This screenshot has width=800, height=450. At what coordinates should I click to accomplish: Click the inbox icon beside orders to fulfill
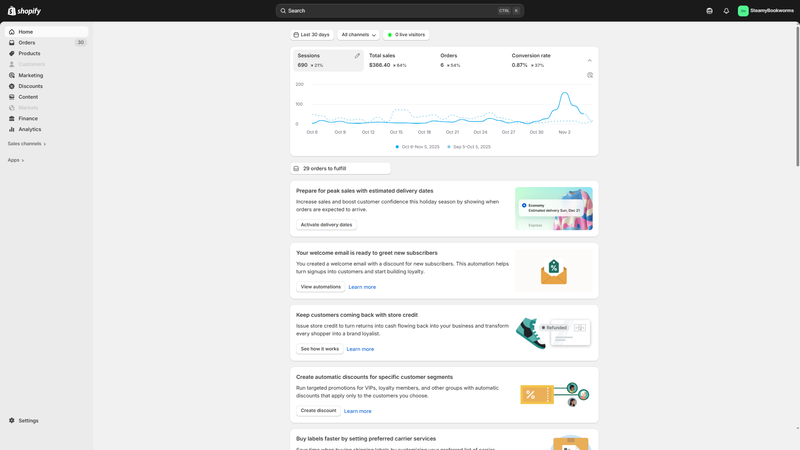click(296, 168)
